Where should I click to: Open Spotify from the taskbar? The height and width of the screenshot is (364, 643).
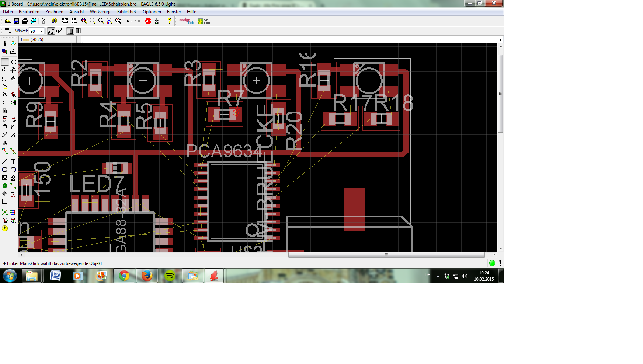pos(170,276)
